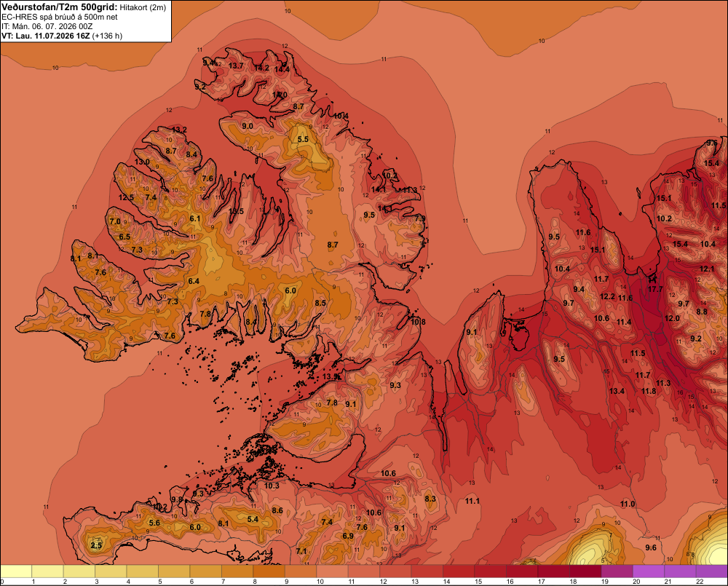Click the scale label 19
728x586 pixels.
coord(605,582)
